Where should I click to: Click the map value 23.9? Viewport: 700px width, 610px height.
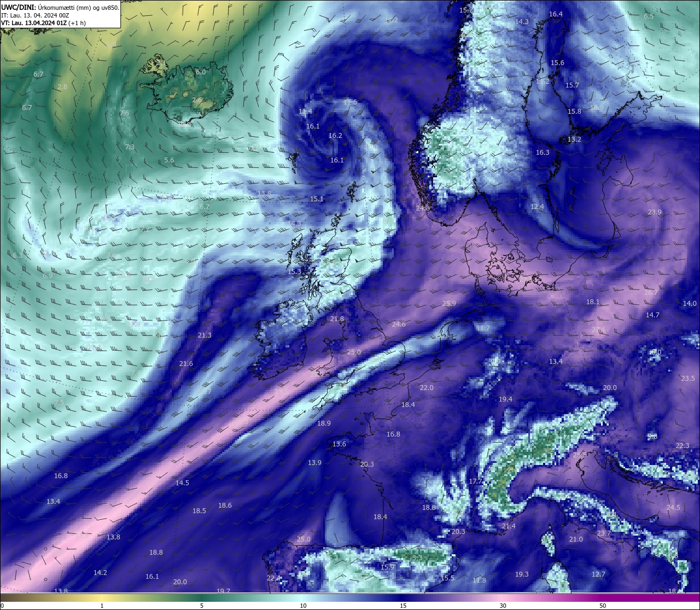[655, 212]
